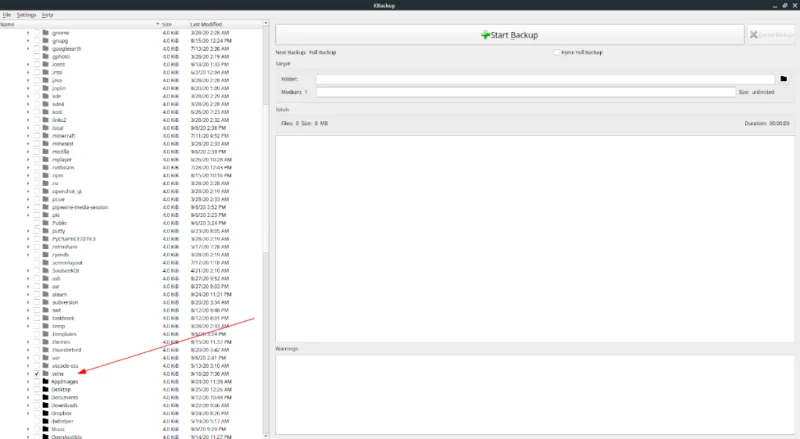Click the .subversion folder icon
Image resolution: width=800 pixels, height=439 pixels.
point(45,302)
